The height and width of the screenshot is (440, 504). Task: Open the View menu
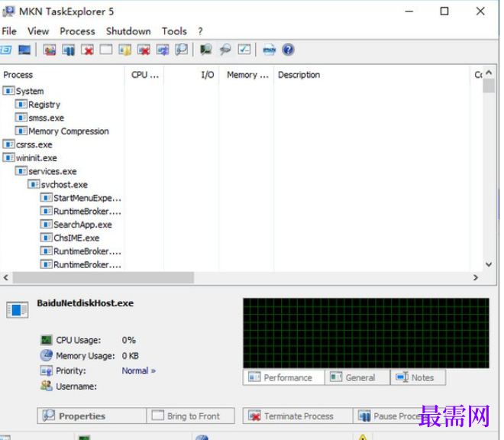click(x=38, y=31)
